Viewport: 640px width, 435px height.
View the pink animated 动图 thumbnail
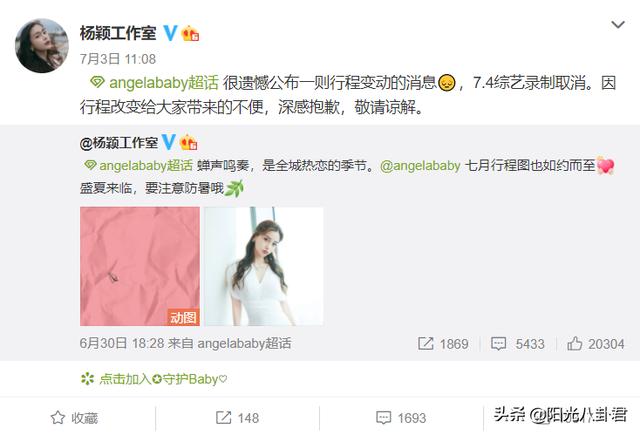[140, 266]
